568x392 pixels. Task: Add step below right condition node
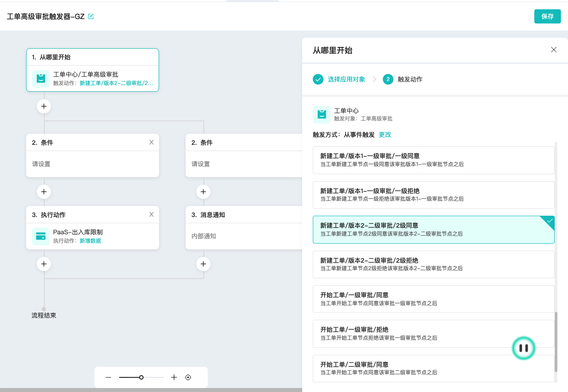(203, 192)
